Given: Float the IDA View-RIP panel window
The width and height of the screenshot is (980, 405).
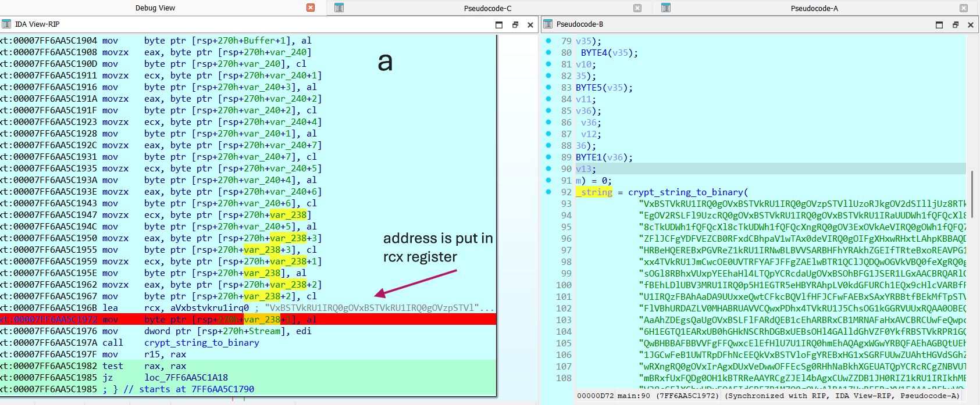Looking at the screenshot, I should pyautogui.click(x=515, y=25).
